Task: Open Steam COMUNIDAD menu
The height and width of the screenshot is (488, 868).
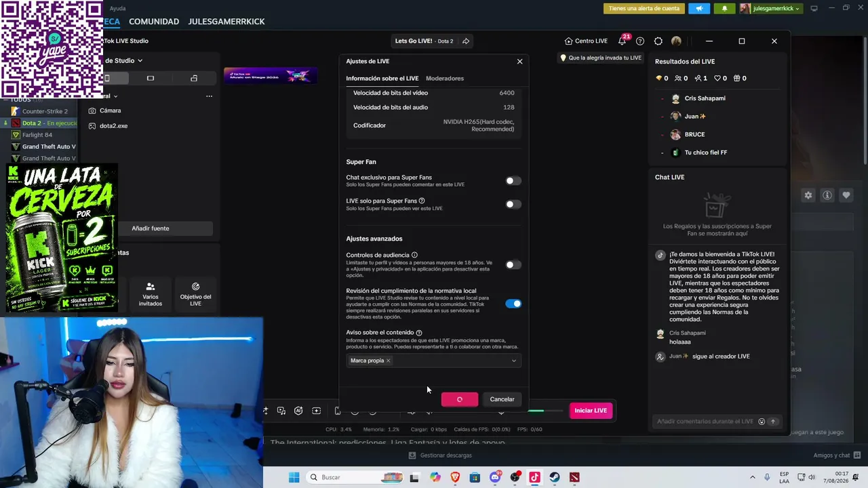Action: pos(154,22)
